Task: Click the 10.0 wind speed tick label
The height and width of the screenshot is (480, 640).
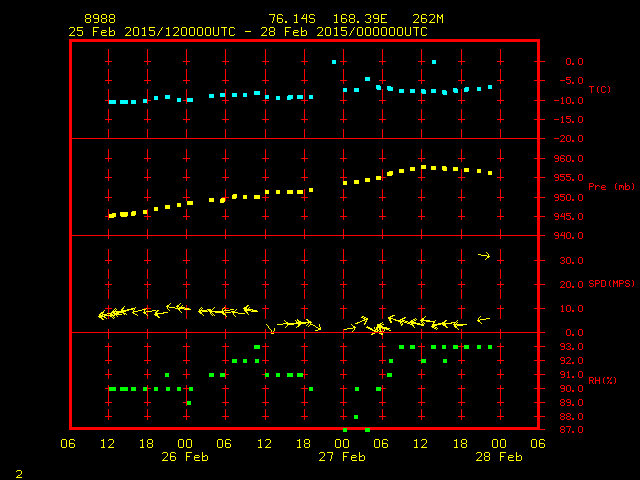Action: click(x=571, y=309)
